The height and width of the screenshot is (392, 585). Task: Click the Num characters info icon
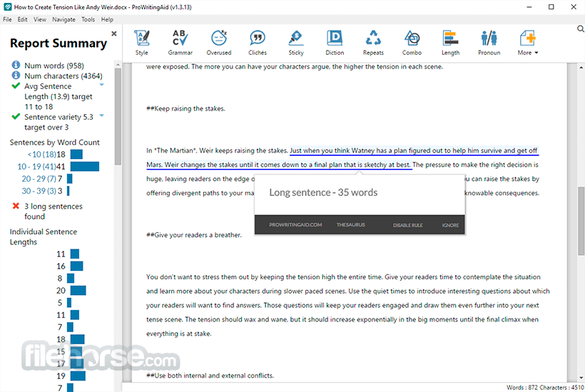[16, 76]
